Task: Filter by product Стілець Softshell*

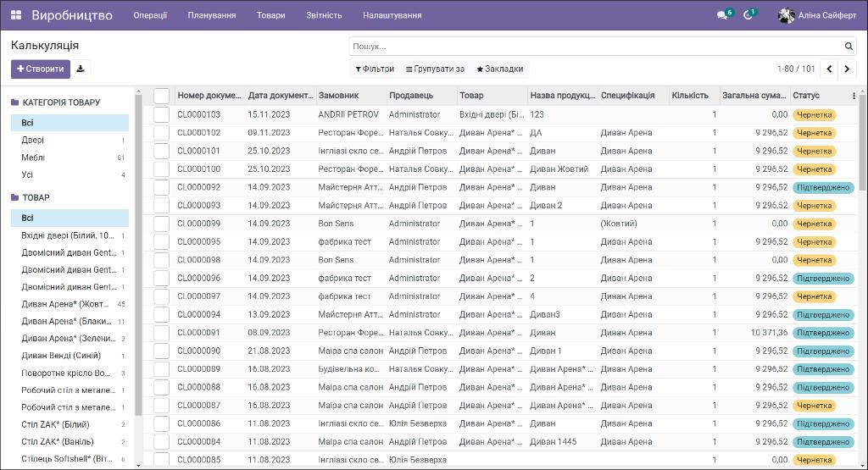Action: pos(70,459)
